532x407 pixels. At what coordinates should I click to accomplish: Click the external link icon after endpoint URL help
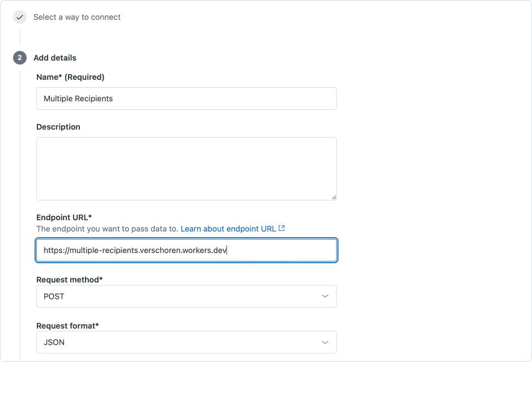pyautogui.click(x=282, y=229)
